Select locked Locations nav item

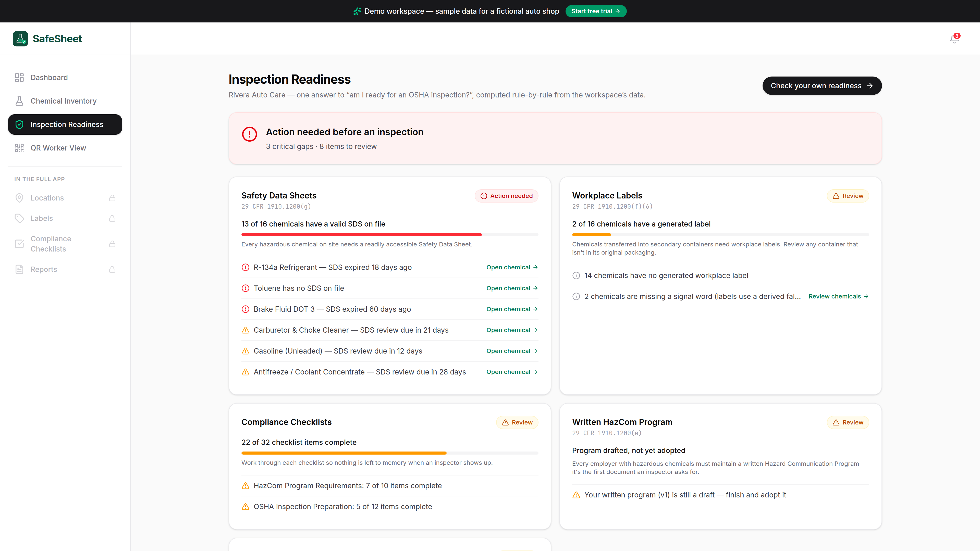[x=65, y=198]
